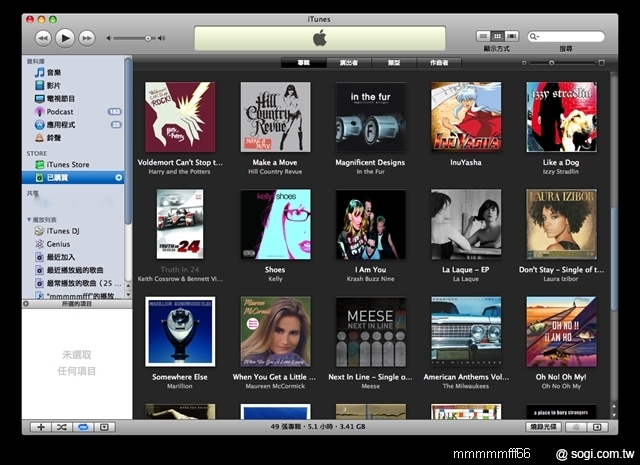Switch to the 類型 tab
The image size is (640, 465).
(394, 63)
